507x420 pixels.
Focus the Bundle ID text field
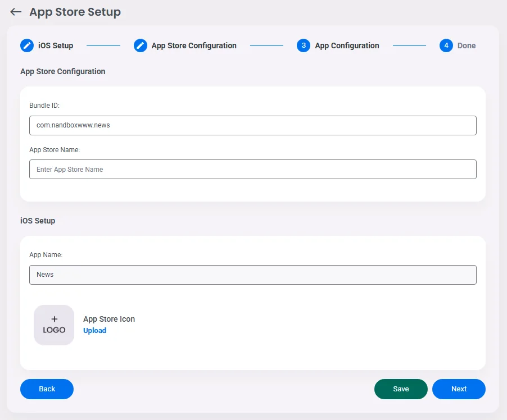253,125
